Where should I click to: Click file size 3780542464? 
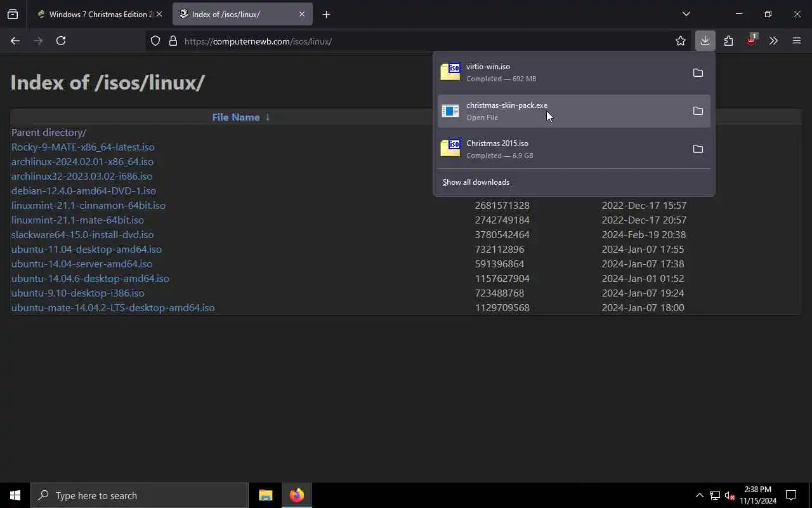coord(502,234)
